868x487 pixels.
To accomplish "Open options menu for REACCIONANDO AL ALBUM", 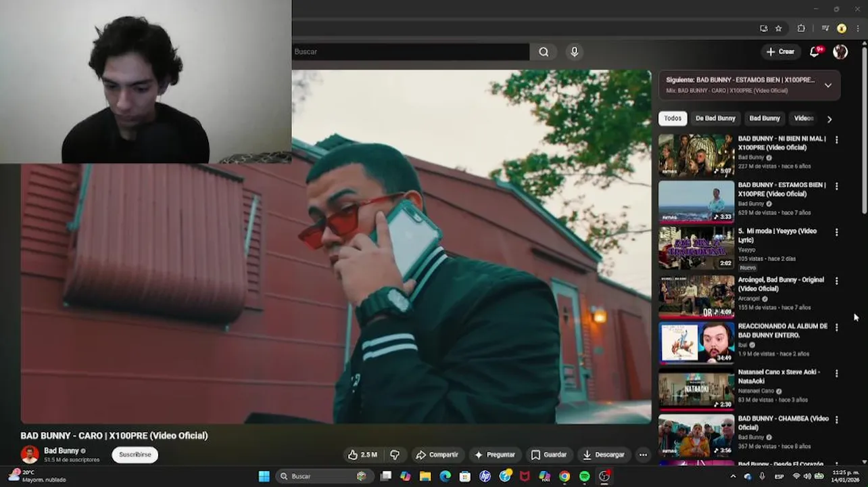I will (837, 327).
